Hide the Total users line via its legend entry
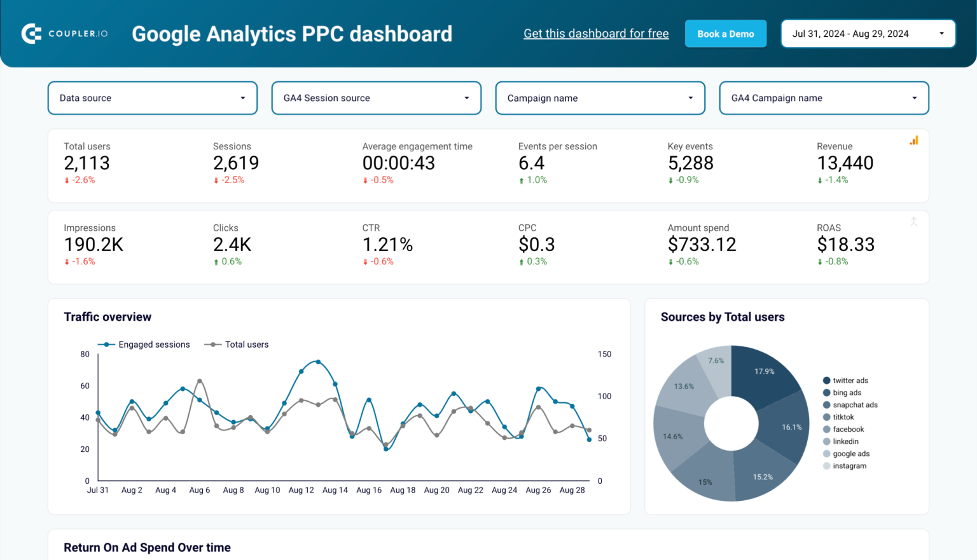Screen dimensions: 977x560 tap(246, 345)
